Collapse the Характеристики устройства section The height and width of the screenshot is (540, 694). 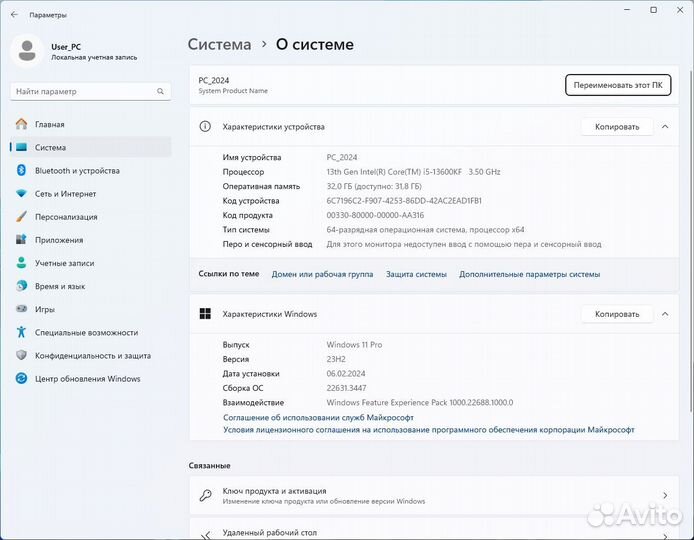click(x=665, y=127)
